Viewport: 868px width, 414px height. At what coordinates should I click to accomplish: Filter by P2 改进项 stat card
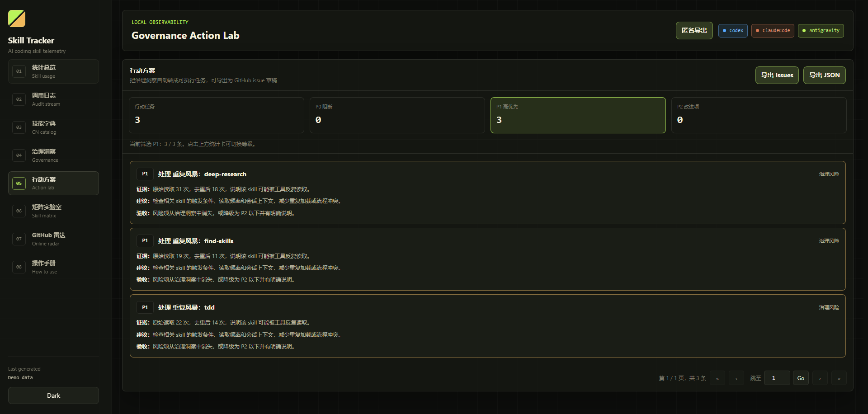click(x=759, y=115)
